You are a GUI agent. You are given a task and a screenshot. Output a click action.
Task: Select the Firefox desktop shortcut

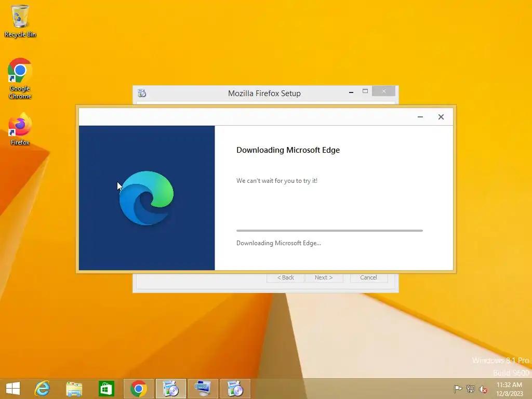tap(20, 129)
